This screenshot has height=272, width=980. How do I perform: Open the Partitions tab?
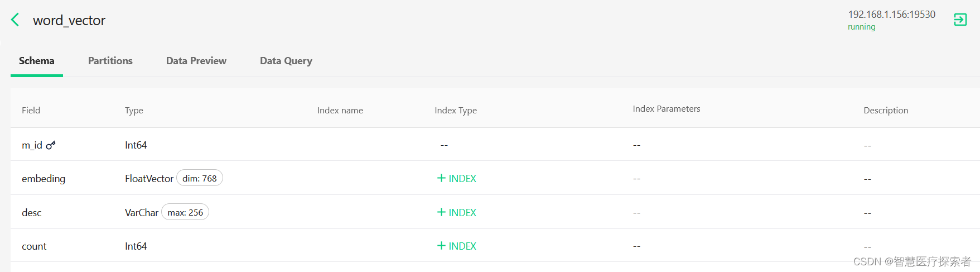(110, 61)
